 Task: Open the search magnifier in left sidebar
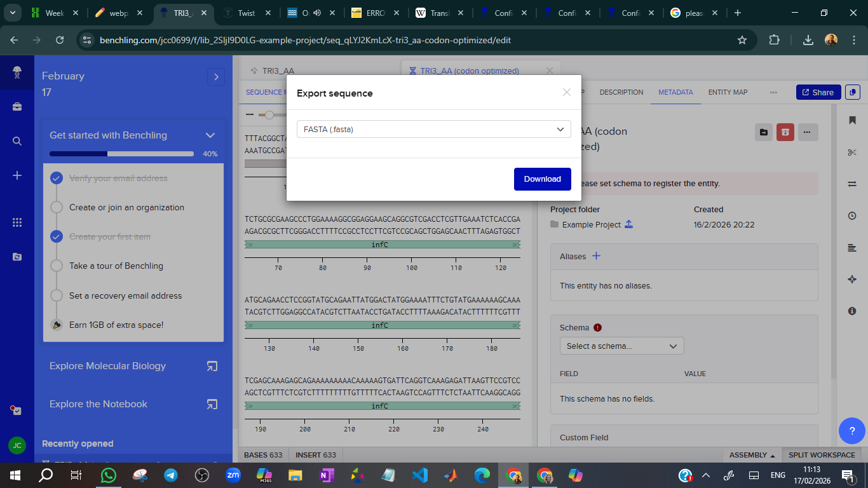point(17,141)
